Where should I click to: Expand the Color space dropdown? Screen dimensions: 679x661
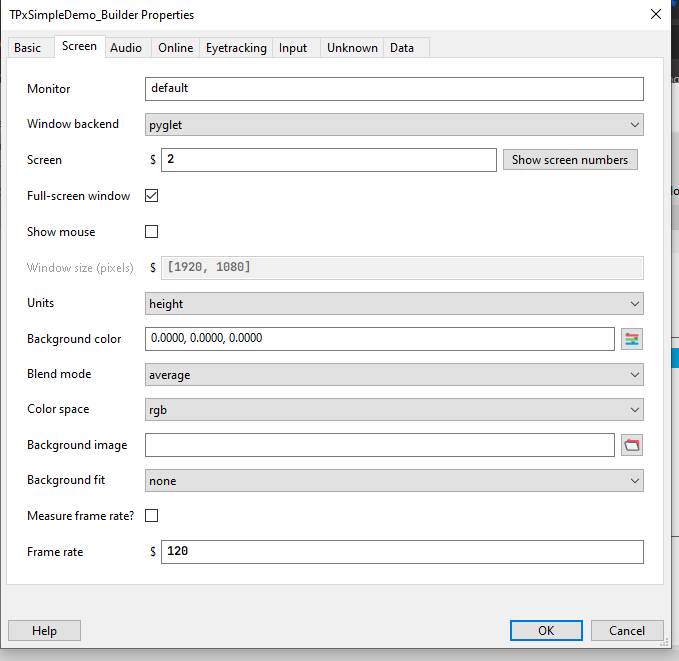pos(394,410)
